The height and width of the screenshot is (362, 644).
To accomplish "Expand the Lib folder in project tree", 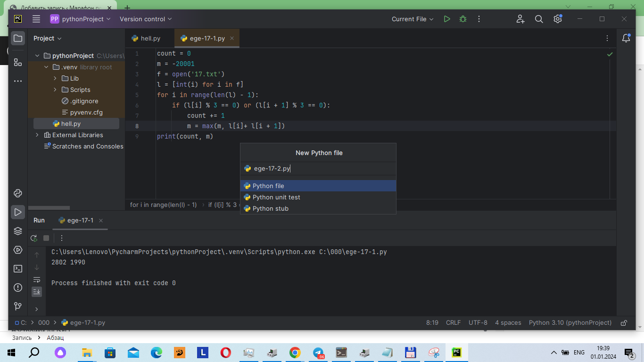I will tap(55, 78).
